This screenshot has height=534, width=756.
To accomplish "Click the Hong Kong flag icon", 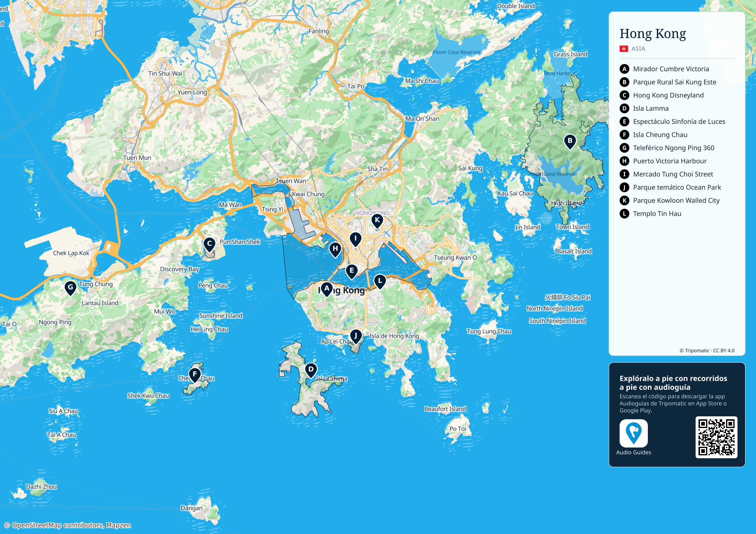I will [624, 49].
